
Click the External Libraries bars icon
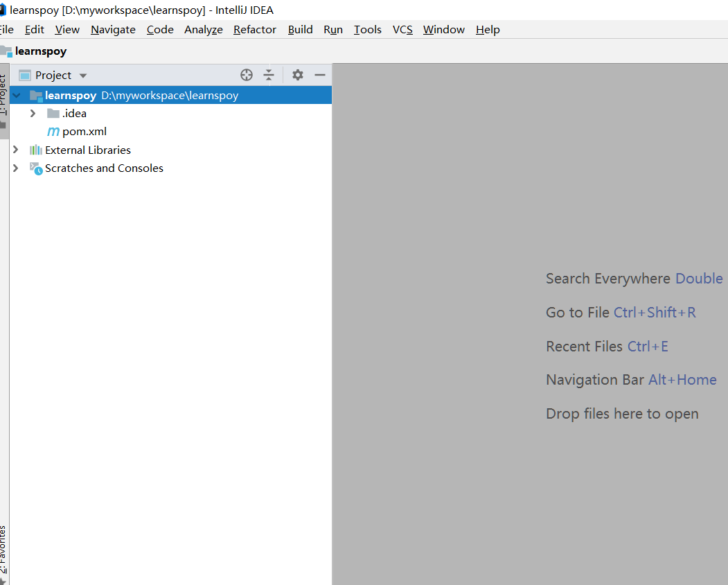(36, 150)
